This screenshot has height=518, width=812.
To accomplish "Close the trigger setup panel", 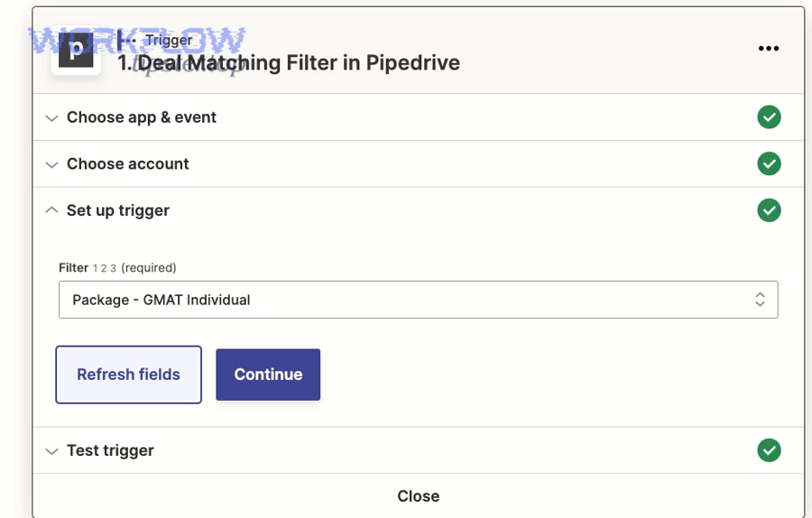I will click(x=418, y=495).
